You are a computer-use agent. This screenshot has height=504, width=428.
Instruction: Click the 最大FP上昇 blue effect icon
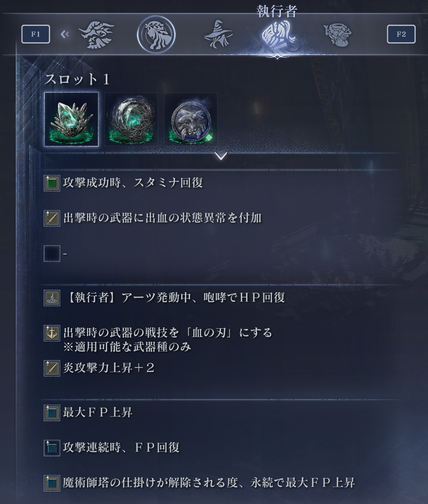click(x=52, y=413)
